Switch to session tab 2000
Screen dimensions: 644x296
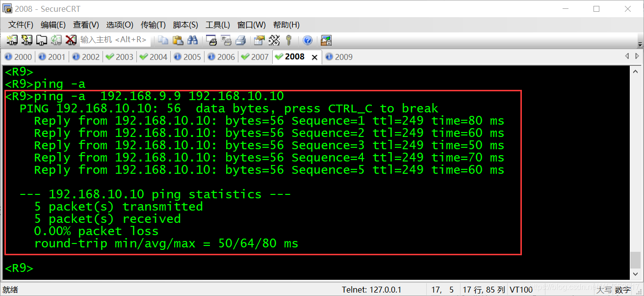coord(18,57)
